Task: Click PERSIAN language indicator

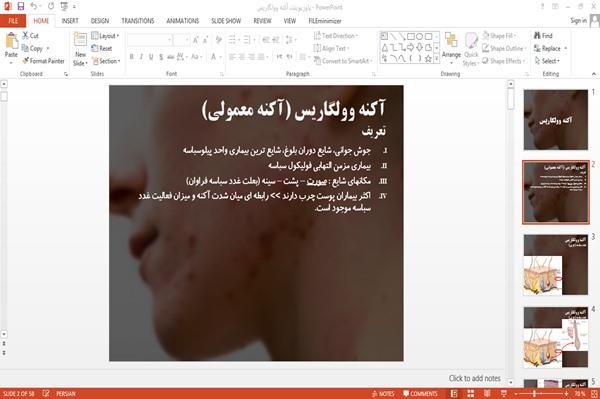Action: click(x=66, y=393)
